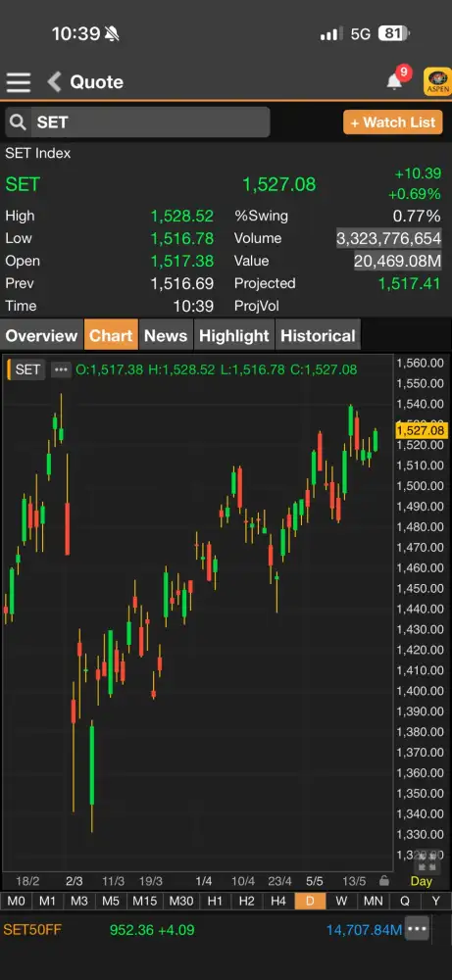Select the M5 timeframe
This screenshot has height=980, width=452.
point(111,902)
